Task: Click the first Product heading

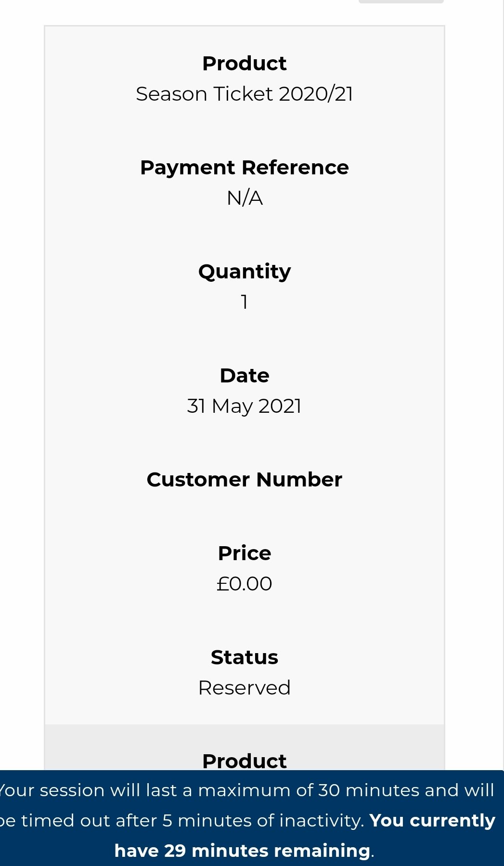Action: point(244,64)
